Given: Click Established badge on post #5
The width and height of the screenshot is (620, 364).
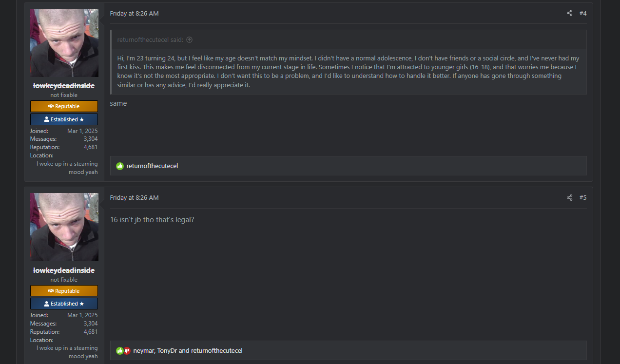Looking at the screenshot, I should coord(64,304).
